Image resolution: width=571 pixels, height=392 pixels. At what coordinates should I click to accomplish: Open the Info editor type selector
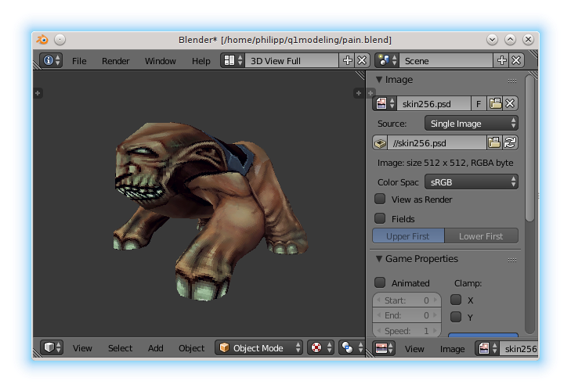[51, 60]
